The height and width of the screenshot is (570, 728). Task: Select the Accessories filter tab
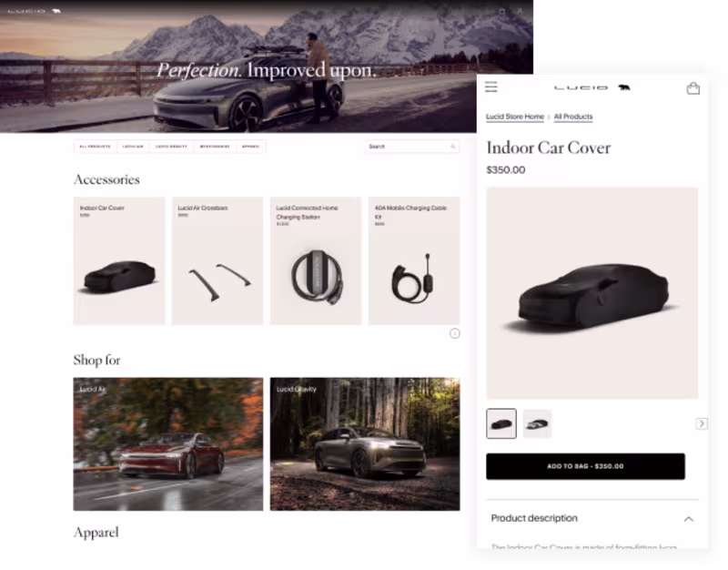point(215,147)
